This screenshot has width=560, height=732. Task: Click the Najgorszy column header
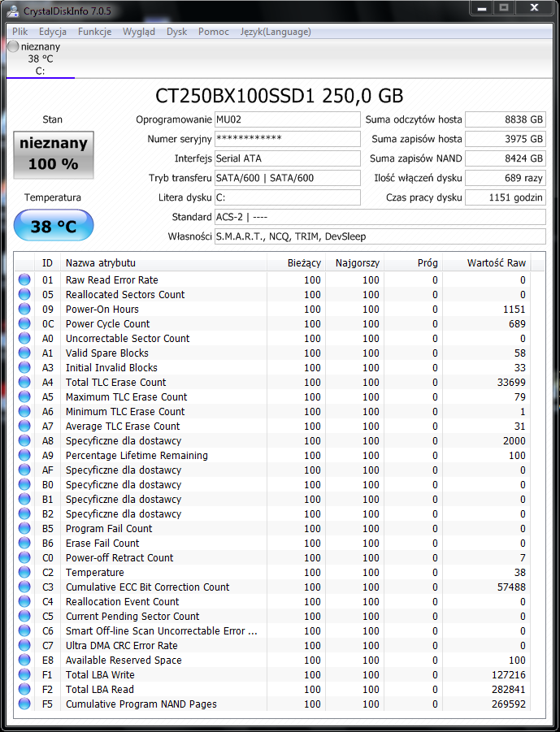(x=354, y=263)
